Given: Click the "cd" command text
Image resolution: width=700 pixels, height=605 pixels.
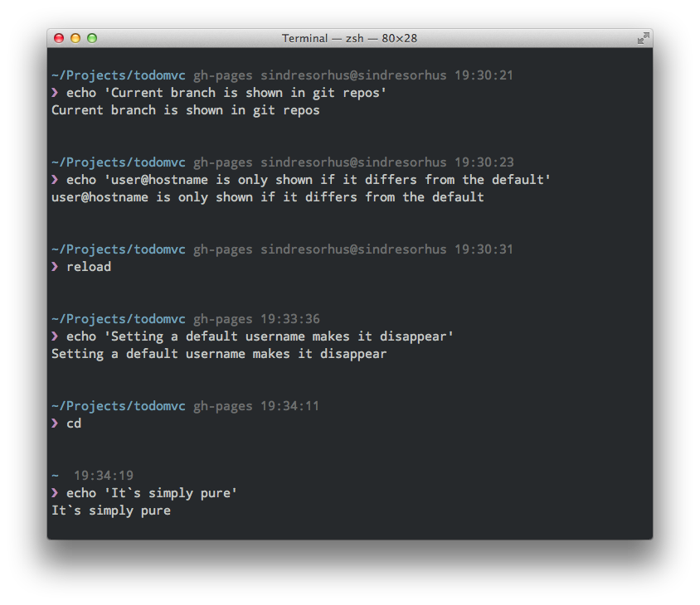Looking at the screenshot, I should pyautogui.click(x=74, y=423).
